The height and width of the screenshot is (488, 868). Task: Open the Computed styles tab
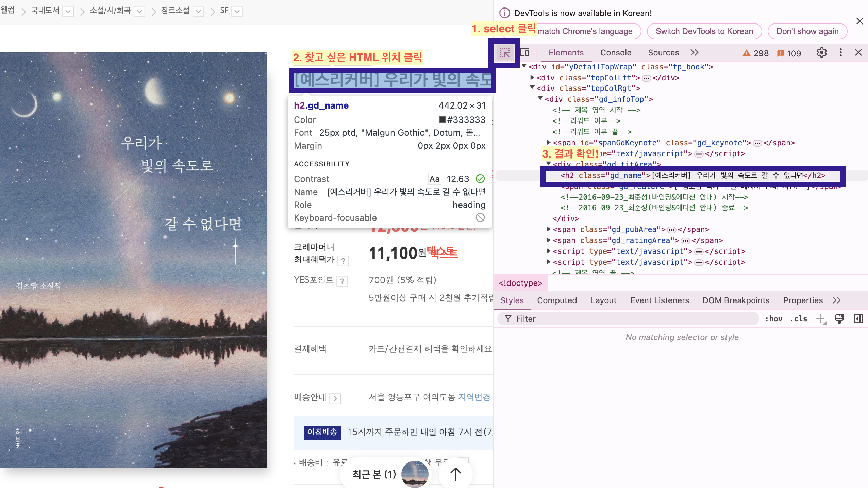557,300
